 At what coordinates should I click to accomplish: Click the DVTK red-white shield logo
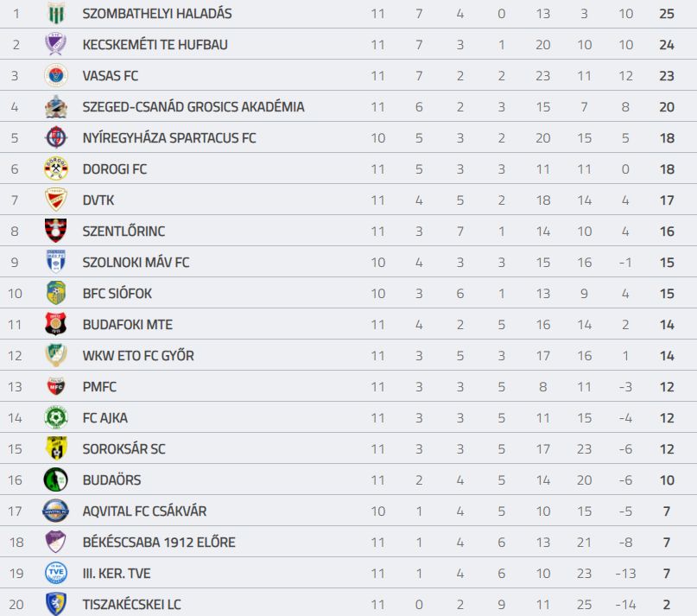click(56, 200)
